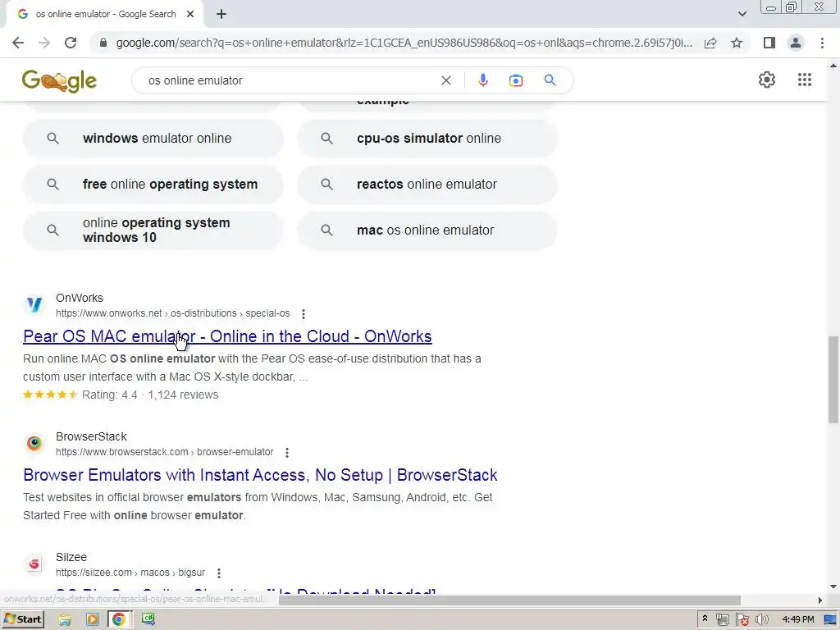Open more options for BrowserStack result
The image size is (840, 630).
click(x=287, y=453)
